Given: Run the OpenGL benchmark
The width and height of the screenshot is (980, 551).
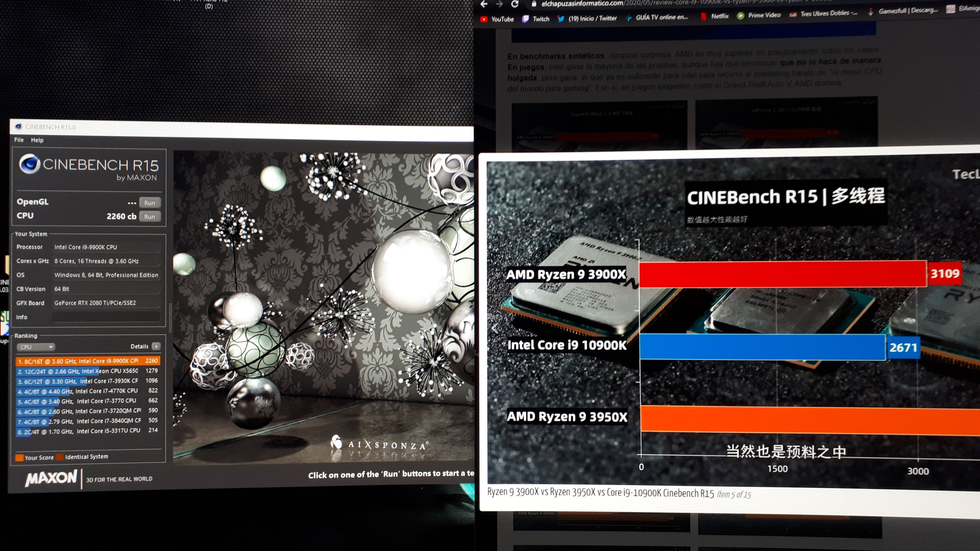Looking at the screenshot, I should click(150, 203).
